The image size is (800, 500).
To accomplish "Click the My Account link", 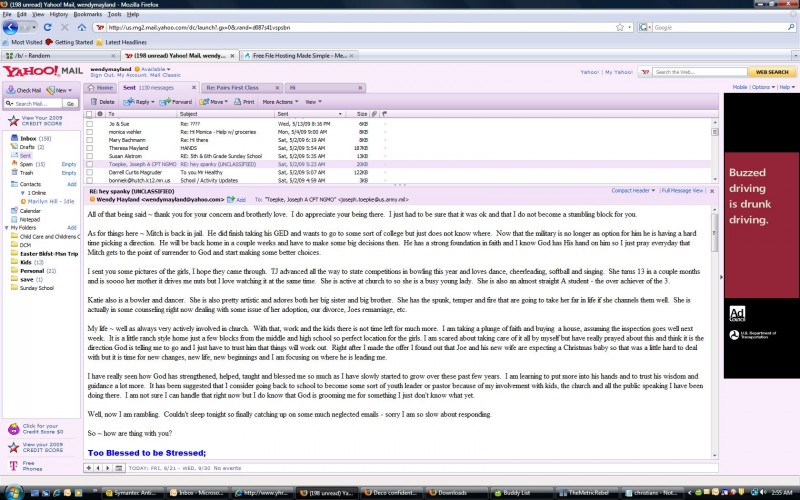I will click(132, 75).
